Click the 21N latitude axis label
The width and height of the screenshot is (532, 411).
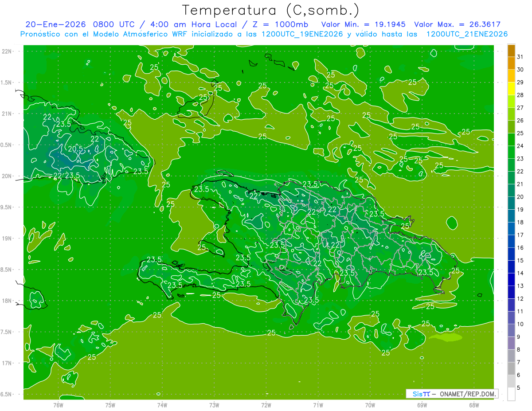click(6, 114)
